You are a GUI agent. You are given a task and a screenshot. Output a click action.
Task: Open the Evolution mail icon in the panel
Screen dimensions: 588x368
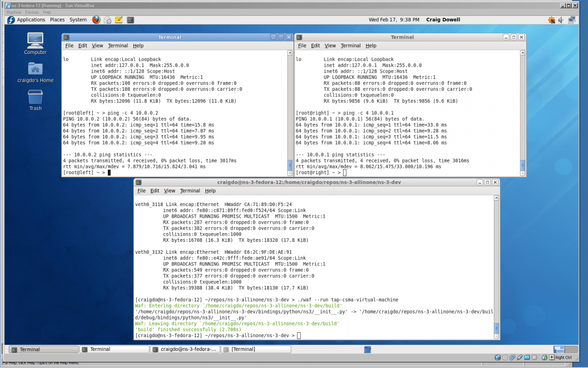[107, 20]
